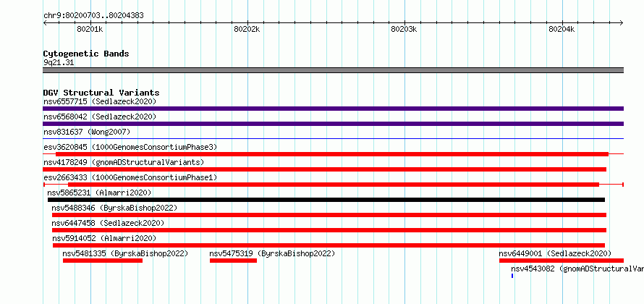Select the red bar for nsv4178249
644x304 pixels.
[x=324, y=169]
